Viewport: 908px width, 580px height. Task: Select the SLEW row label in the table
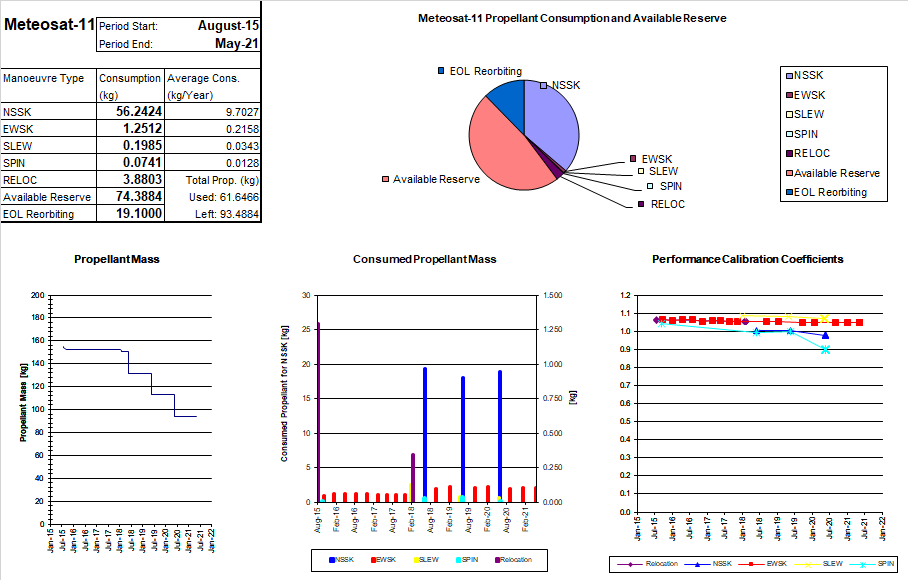tap(17, 146)
